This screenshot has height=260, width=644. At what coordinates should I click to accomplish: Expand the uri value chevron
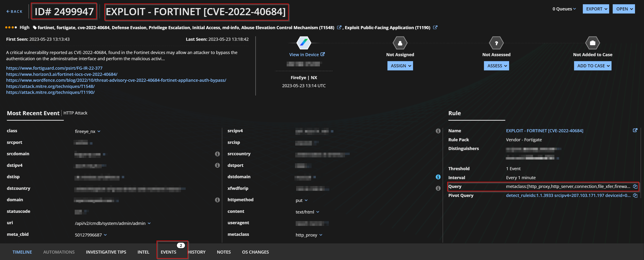(149, 223)
